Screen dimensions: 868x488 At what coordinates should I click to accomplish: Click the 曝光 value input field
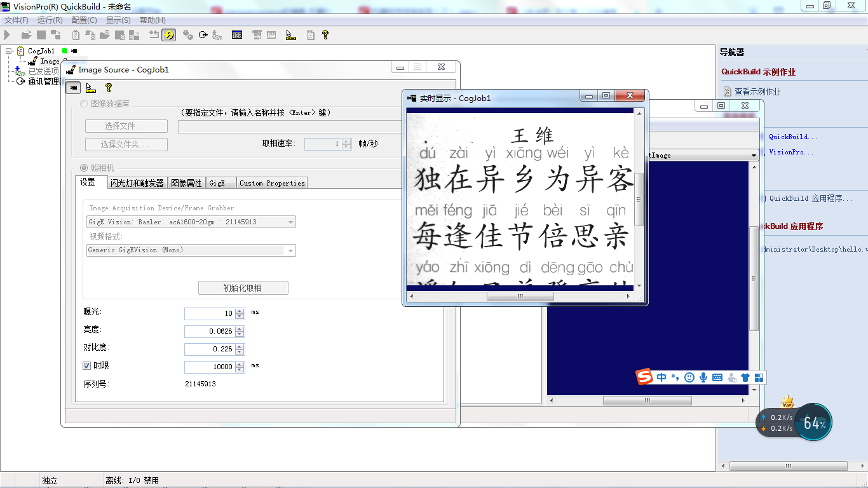[210, 313]
